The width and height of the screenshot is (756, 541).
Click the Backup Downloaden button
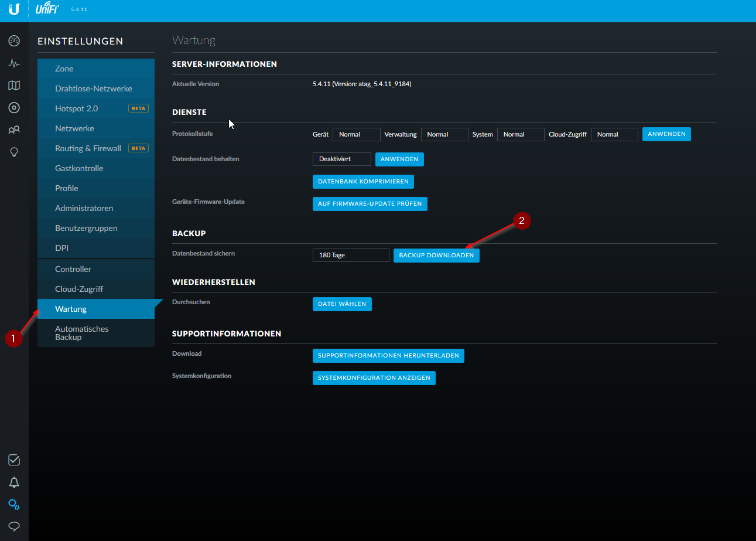(x=436, y=255)
